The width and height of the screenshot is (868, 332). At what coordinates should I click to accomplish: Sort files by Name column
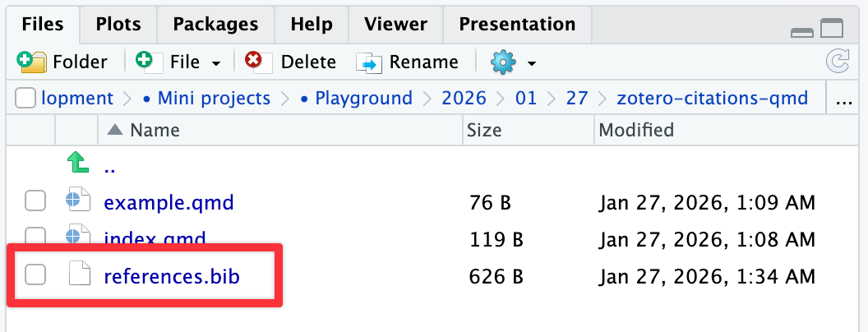coord(155,130)
